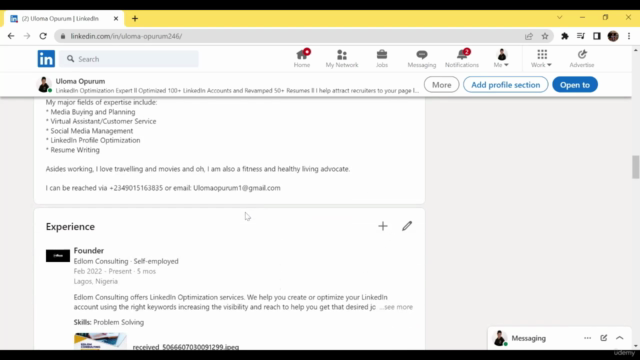Open the Edlom Consulting media thumbnail

coord(100,341)
